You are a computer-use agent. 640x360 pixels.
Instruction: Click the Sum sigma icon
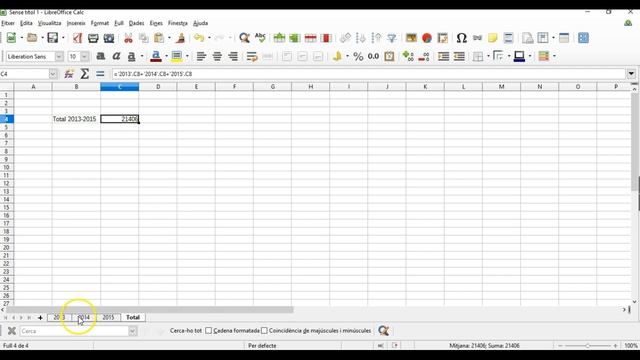84,74
